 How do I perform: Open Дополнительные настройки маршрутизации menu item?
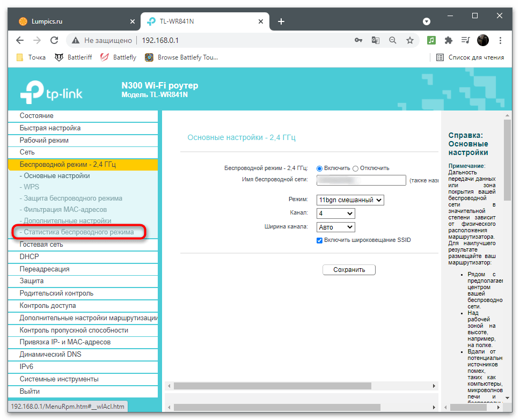click(83, 318)
